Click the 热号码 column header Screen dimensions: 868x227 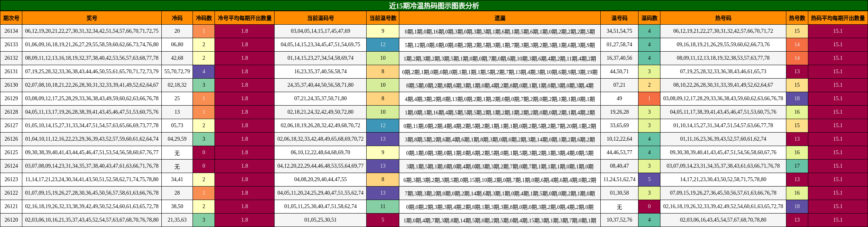tap(723, 18)
